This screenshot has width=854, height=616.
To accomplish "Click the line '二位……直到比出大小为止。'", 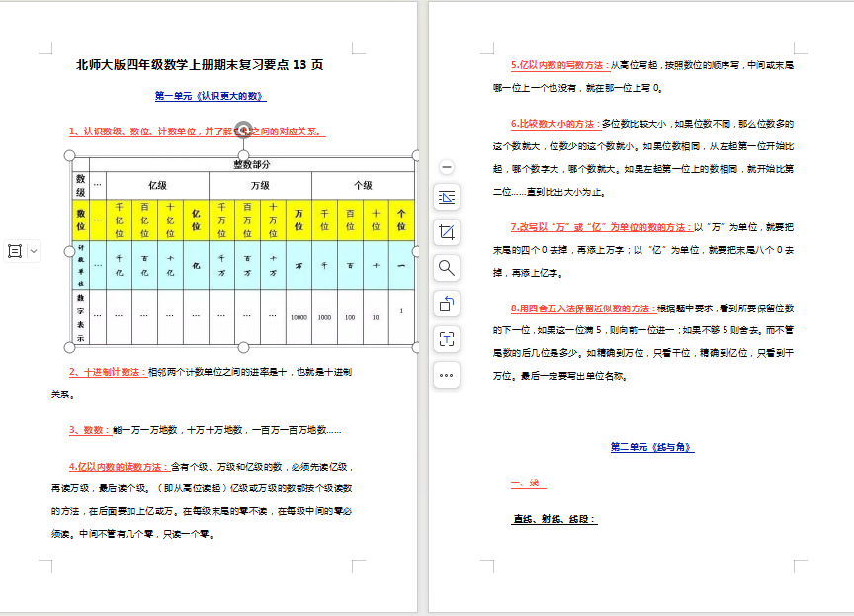I will [x=549, y=192].
